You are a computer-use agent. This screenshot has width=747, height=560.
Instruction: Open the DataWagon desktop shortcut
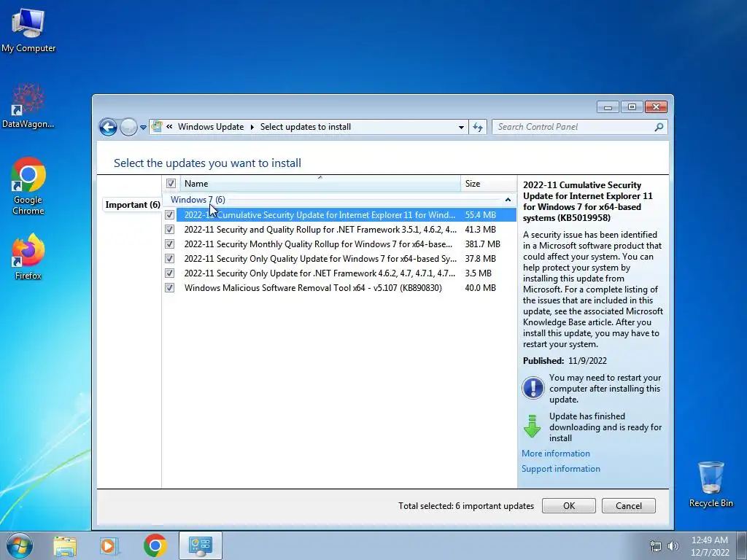(28, 106)
